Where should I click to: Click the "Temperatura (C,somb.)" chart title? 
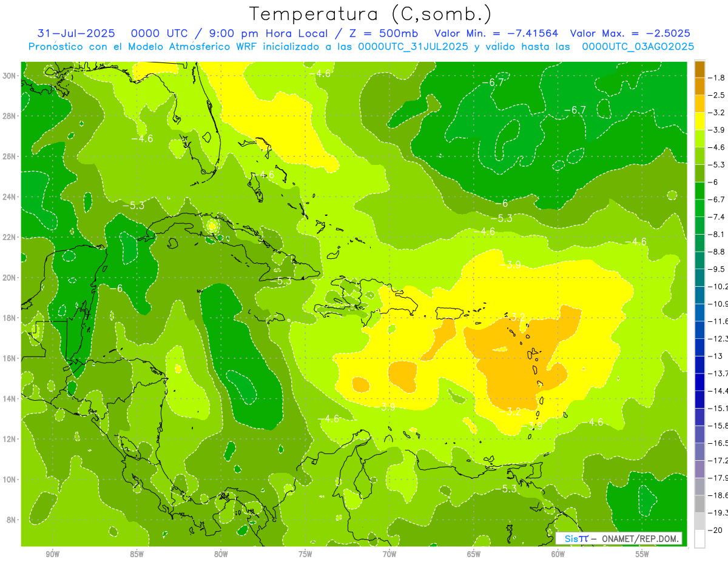click(371, 13)
